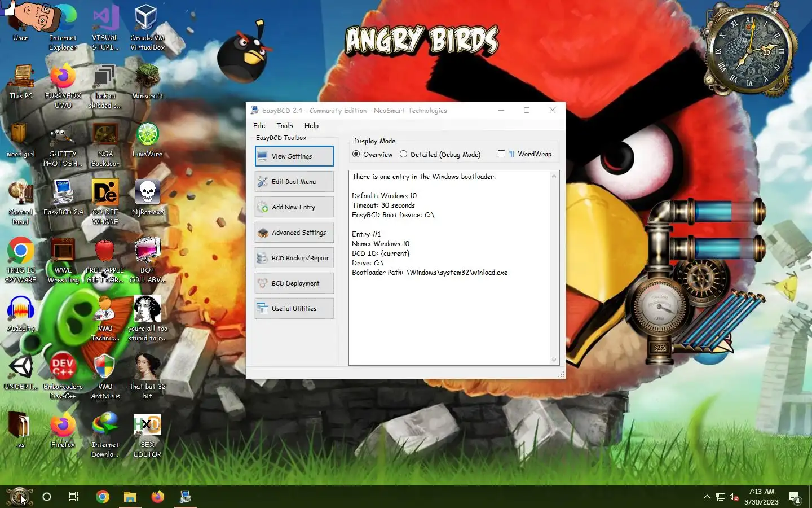Screen dimensions: 812x508
Task: Select the BOT COLLABV... desktop icon
Action: (147, 261)
